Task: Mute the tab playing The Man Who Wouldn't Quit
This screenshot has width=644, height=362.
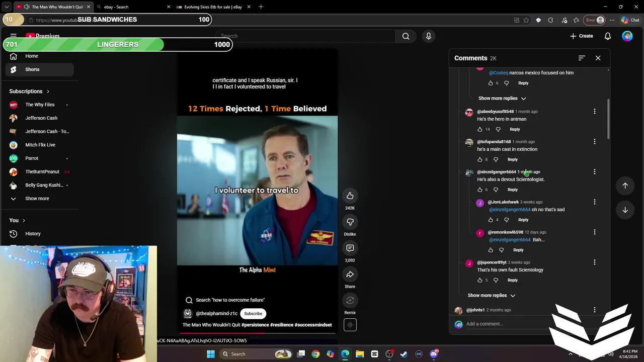Action: (27, 7)
